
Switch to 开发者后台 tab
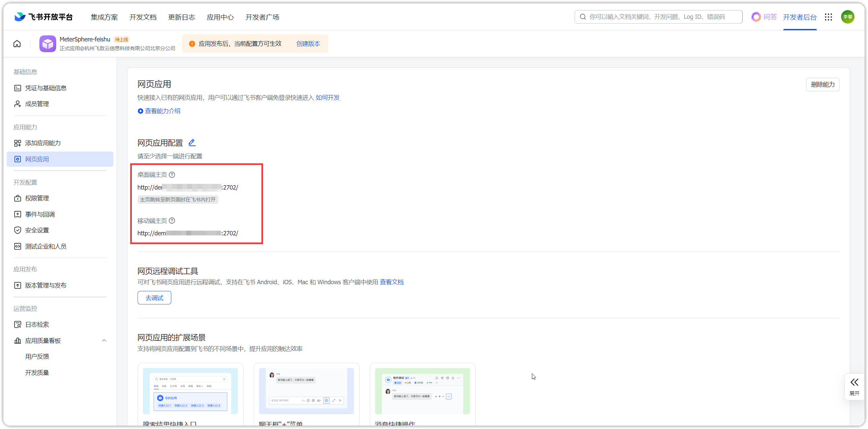[800, 17]
